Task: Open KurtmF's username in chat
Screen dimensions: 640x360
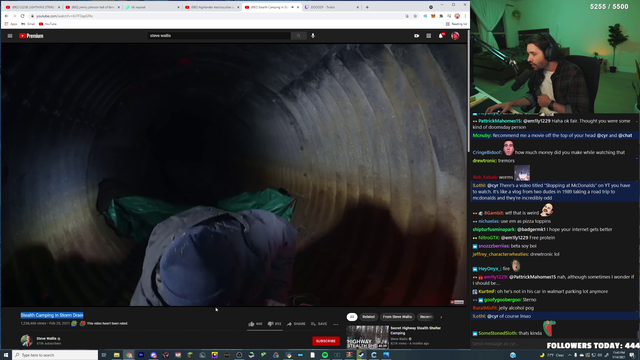Action: [487, 291]
